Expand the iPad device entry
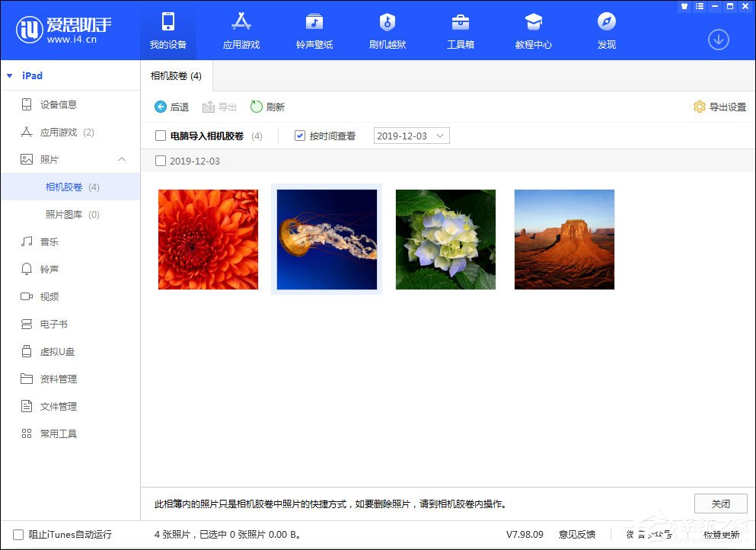 click(x=10, y=75)
